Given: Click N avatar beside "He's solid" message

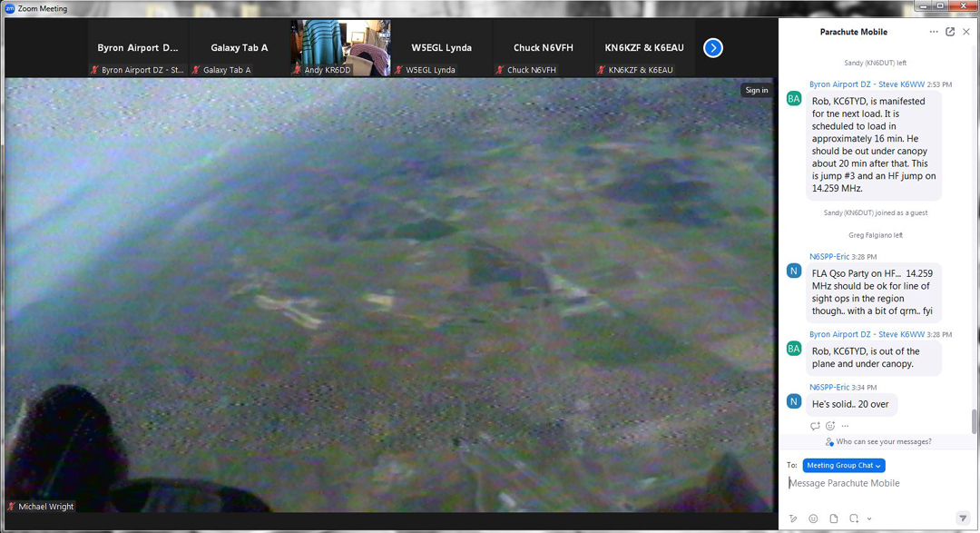Looking at the screenshot, I should tap(794, 401).
